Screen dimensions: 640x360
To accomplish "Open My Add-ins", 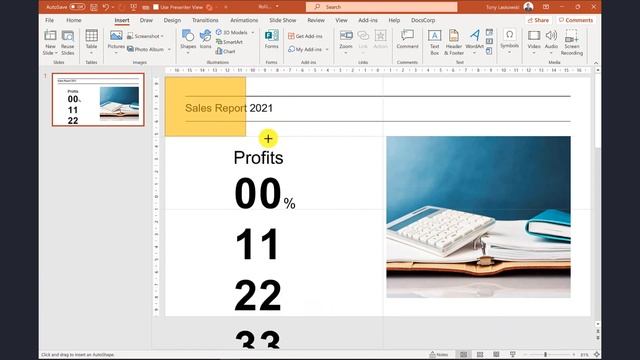I will click(x=305, y=49).
